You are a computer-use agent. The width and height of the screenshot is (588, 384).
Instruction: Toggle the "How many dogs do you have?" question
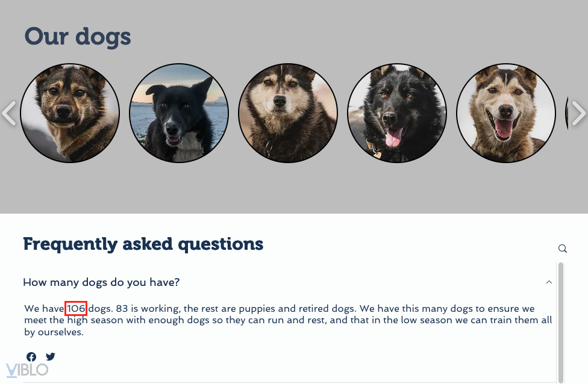[101, 282]
